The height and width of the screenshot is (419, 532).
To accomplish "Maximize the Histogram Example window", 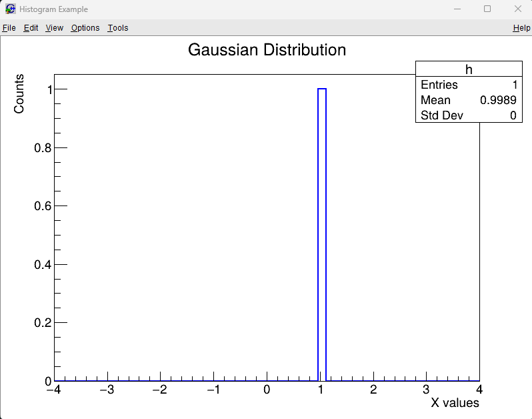I will coord(487,9).
